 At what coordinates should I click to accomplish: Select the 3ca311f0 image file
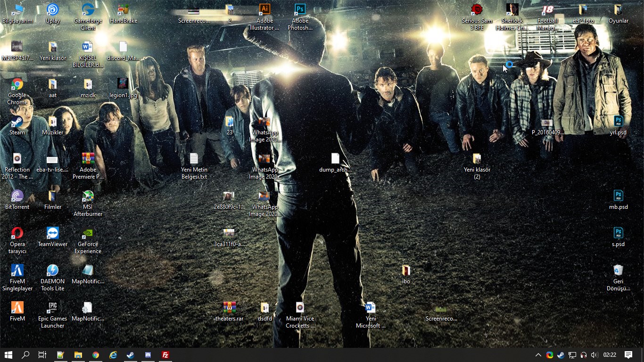(229, 237)
